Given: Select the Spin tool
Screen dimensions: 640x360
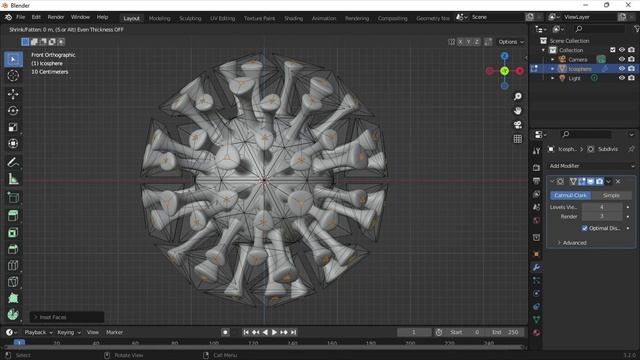Looking at the screenshot, I should pos(13,315).
